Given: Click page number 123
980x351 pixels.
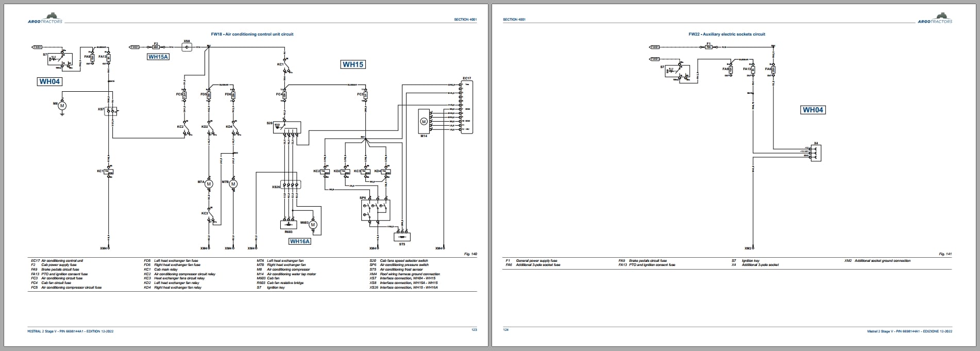Looking at the screenshot, I should pos(474,330).
